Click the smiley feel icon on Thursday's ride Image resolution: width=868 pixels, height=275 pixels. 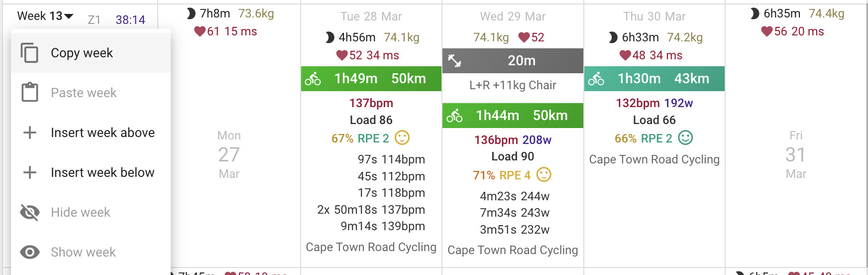[685, 137]
